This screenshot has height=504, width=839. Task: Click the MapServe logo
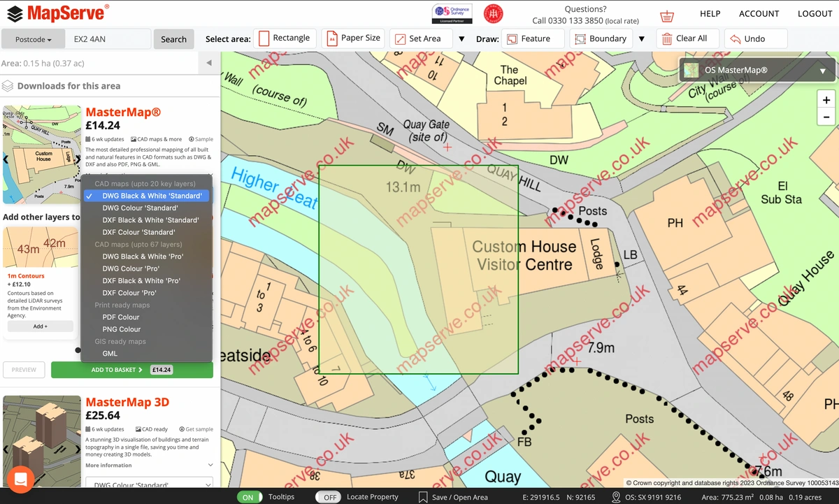[58, 13]
